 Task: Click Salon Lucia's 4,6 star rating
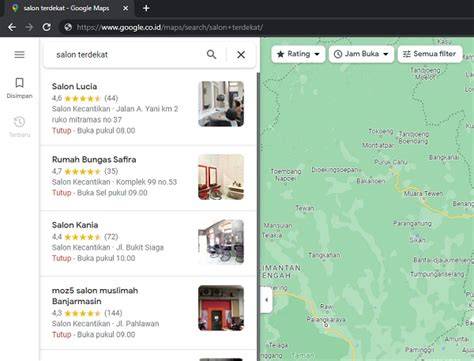pyautogui.click(x=76, y=98)
